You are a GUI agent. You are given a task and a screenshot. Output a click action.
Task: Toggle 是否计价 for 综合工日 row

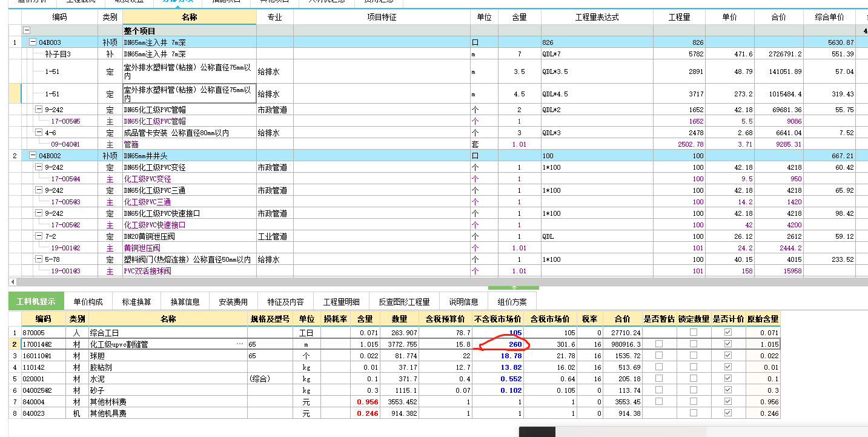(x=728, y=332)
